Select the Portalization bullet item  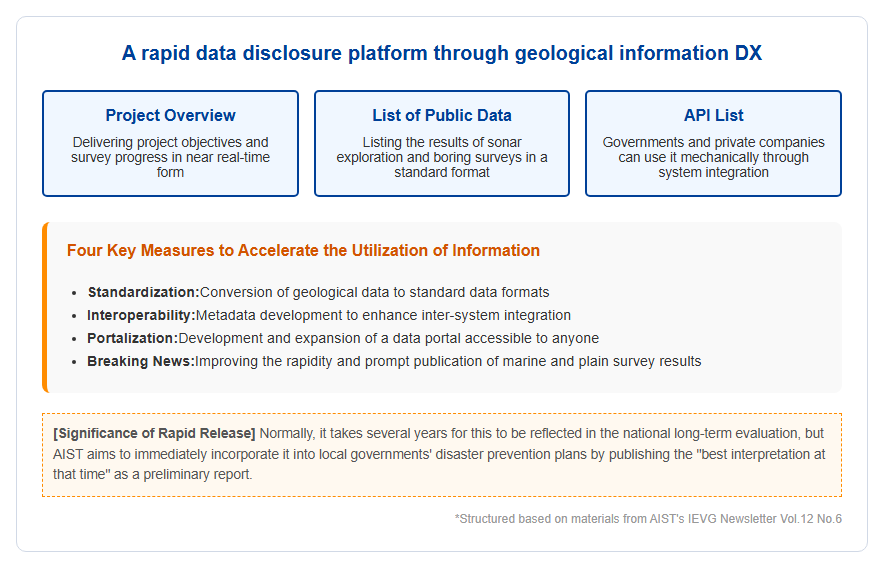click(x=343, y=338)
